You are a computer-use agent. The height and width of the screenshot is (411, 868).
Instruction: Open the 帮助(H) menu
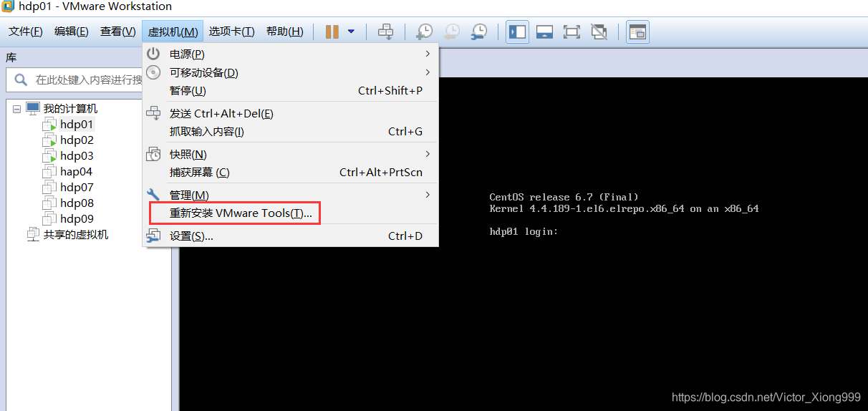[284, 32]
